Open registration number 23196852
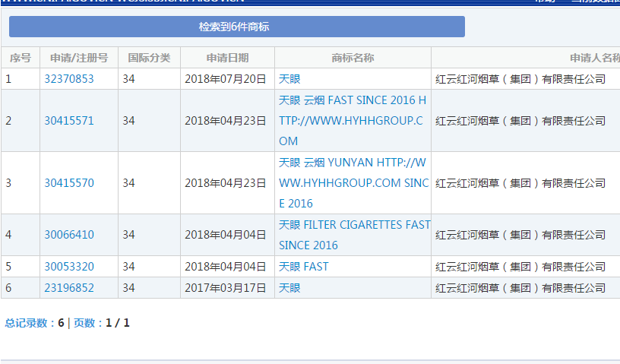This screenshot has width=620, height=364. (69, 288)
